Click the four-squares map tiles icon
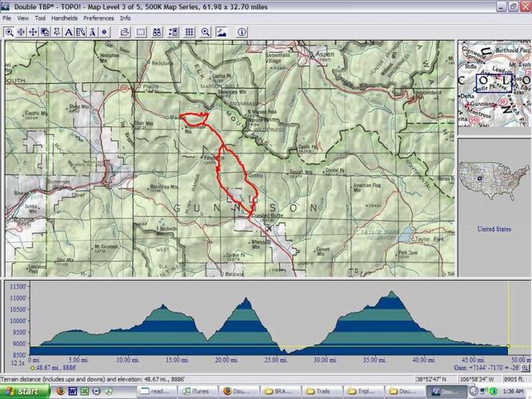The image size is (532, 399). (157, 32)
